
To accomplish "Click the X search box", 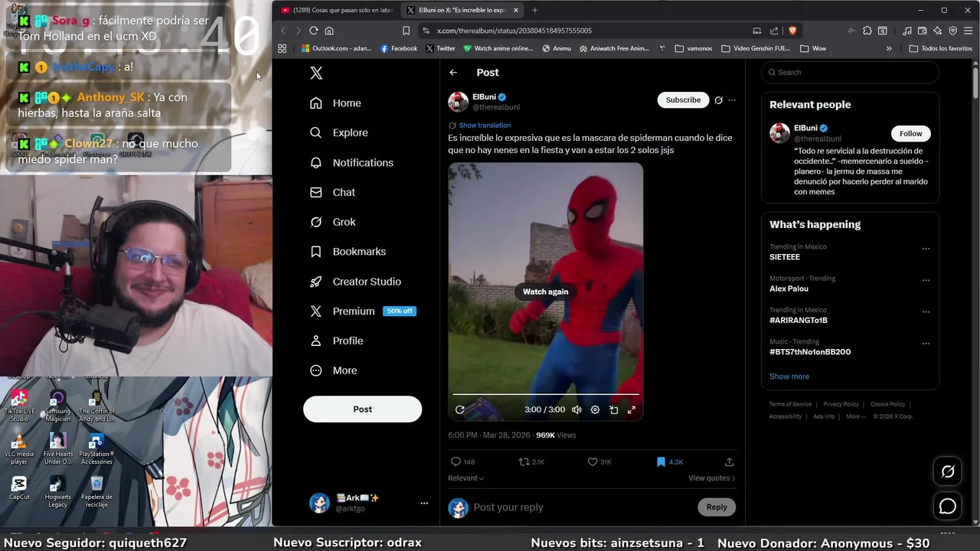I will tap(850, 73).
